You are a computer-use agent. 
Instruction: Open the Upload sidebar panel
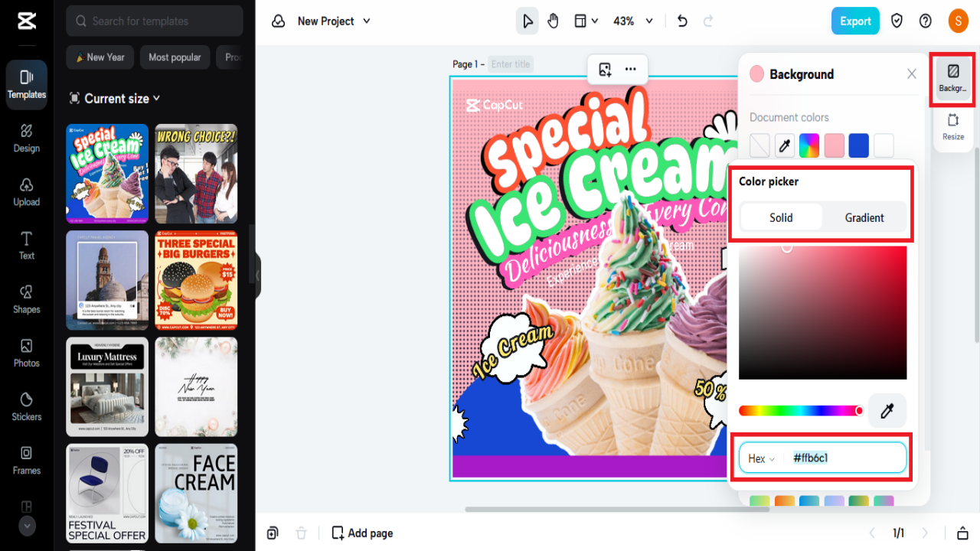click(27, 192)
